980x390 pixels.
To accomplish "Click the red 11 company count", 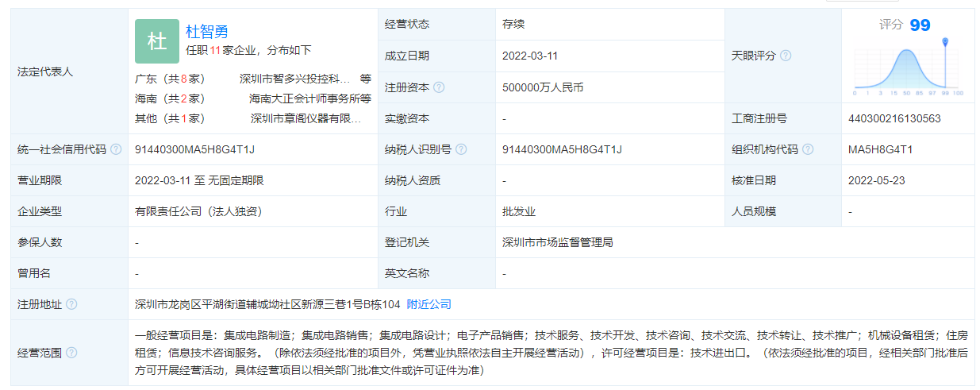I will [x=214, y=49].
